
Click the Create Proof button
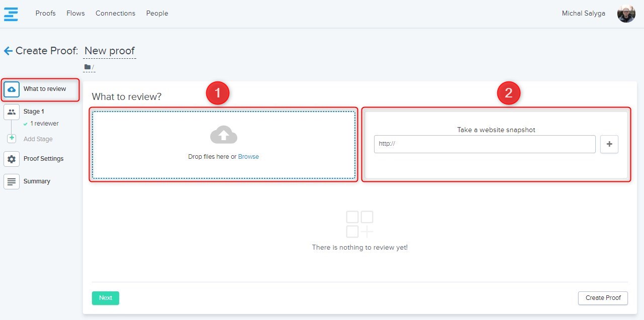(603, 298)
